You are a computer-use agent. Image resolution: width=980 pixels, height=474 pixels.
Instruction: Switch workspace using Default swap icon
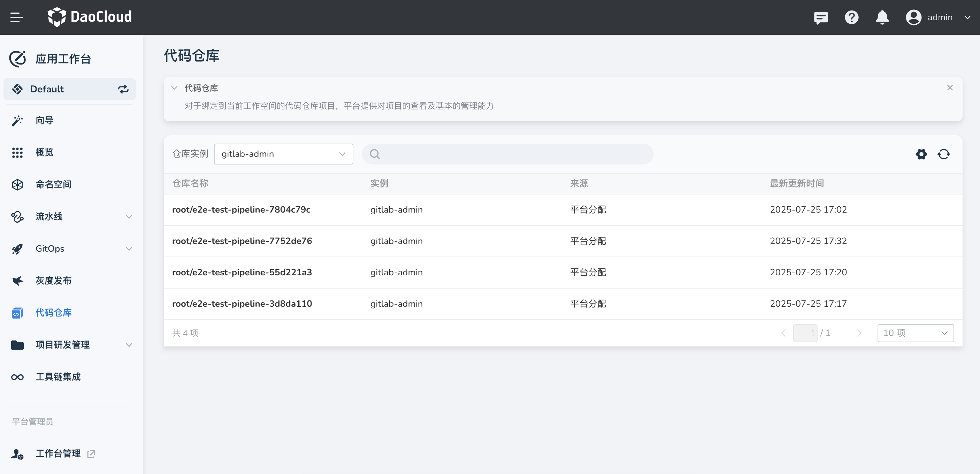pos(123,89)
